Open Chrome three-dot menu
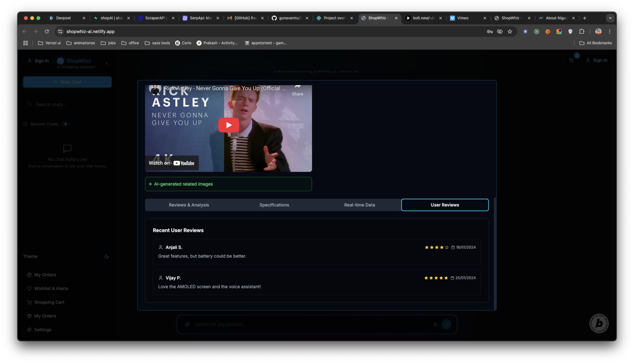Viewport: 634px width, 364px height. (x=610, y=32)
